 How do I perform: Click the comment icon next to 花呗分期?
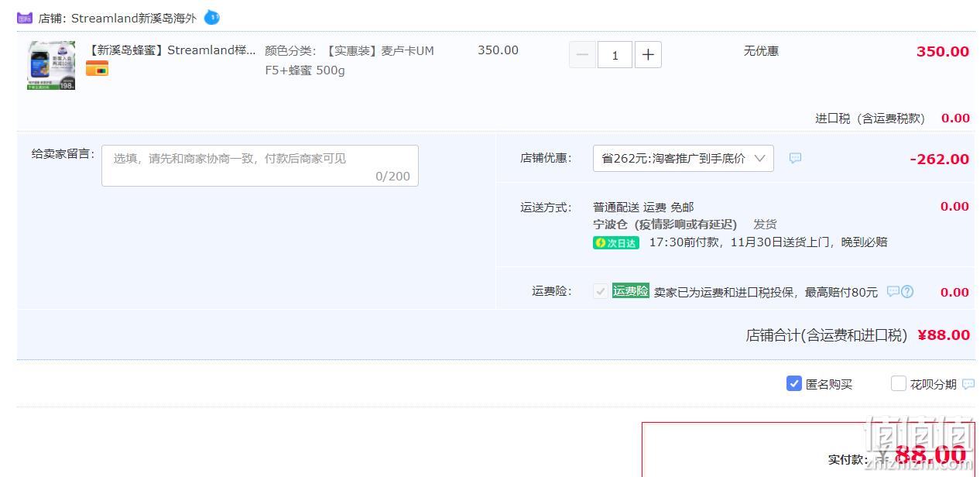click(968, 384)
